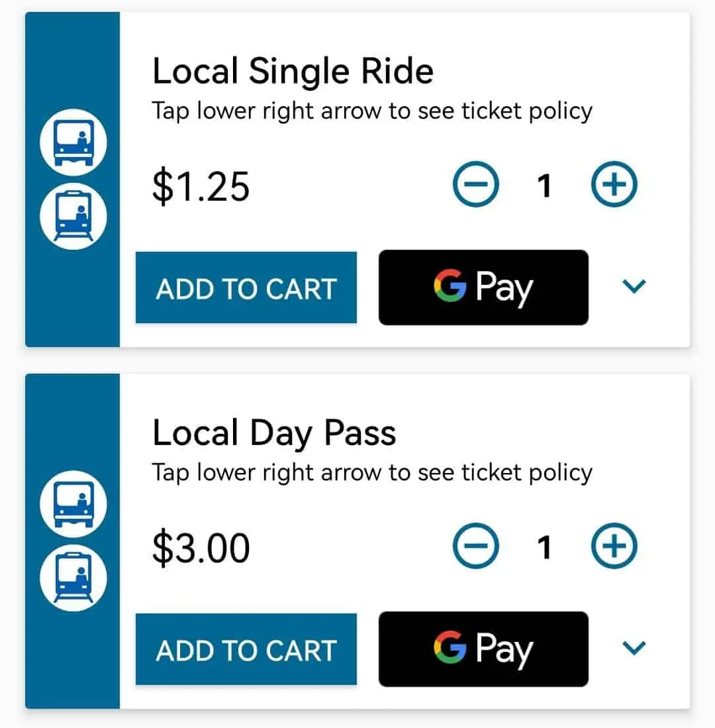Increase Local Single Ride quantity with plus
Image resolution: width=715 pixels, height=728 pixels.
click(613, 185)
